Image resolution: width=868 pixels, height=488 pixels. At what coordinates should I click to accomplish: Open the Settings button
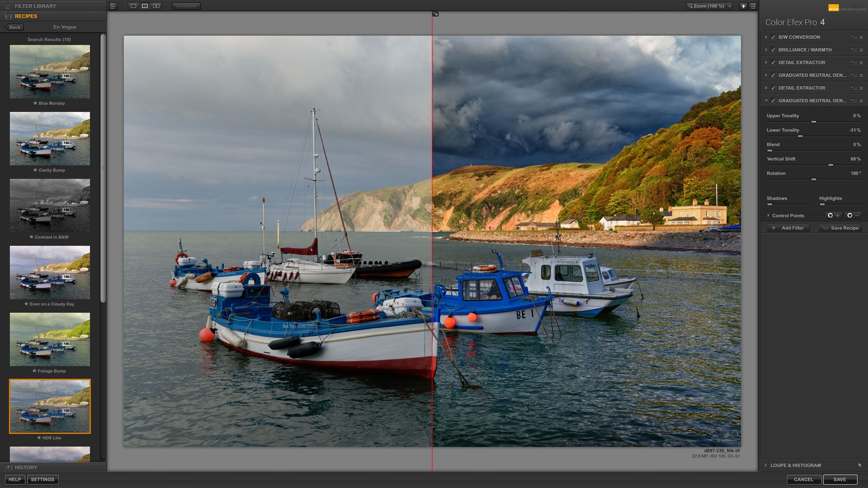click(43, 480)
